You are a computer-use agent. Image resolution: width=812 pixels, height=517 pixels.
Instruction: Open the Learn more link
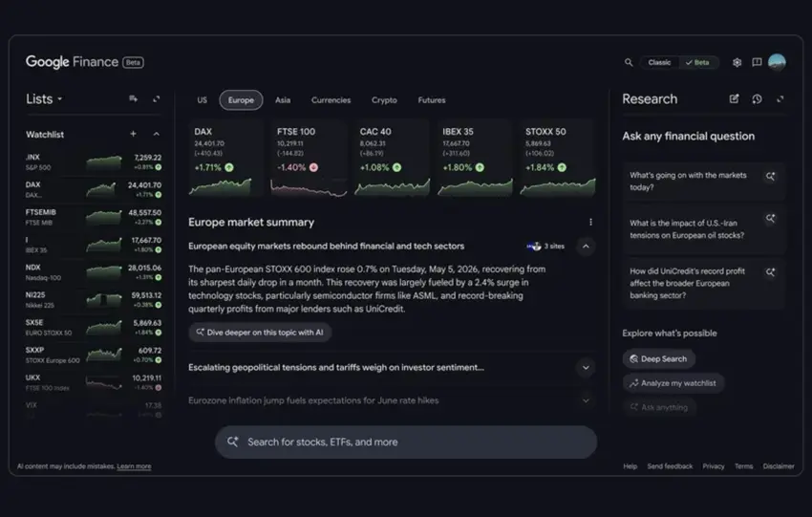(x=134, y=466)
